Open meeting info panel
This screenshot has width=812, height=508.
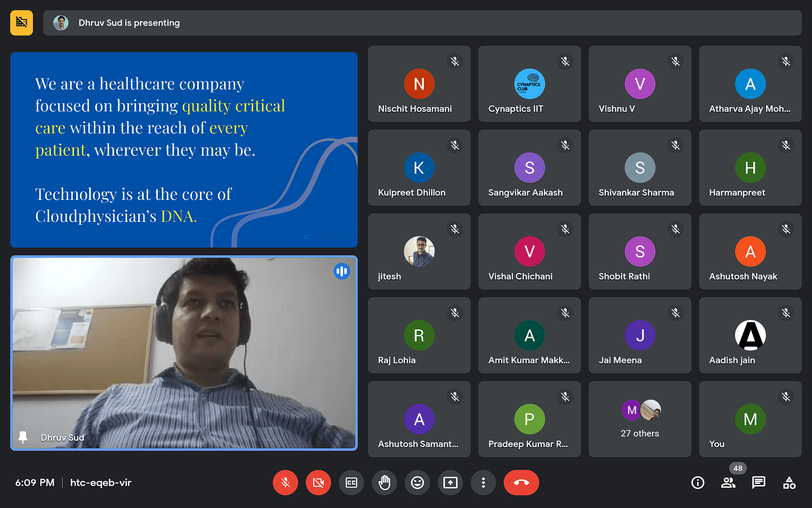pyautogui.click(x=697, y=482)
